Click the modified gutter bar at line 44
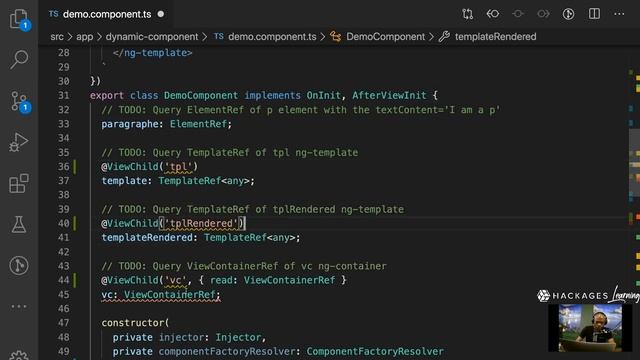This screenshot has width=640, height=360. coord(75,280)
